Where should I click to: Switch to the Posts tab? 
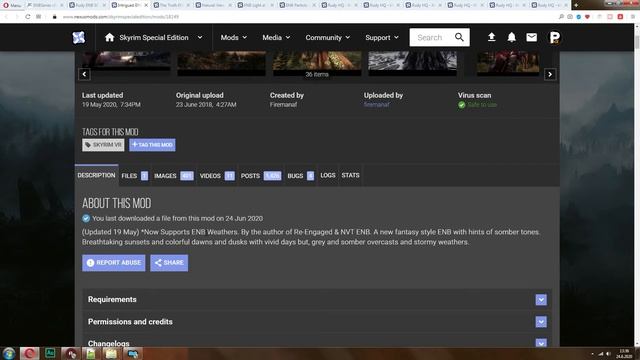click(260, 176)
